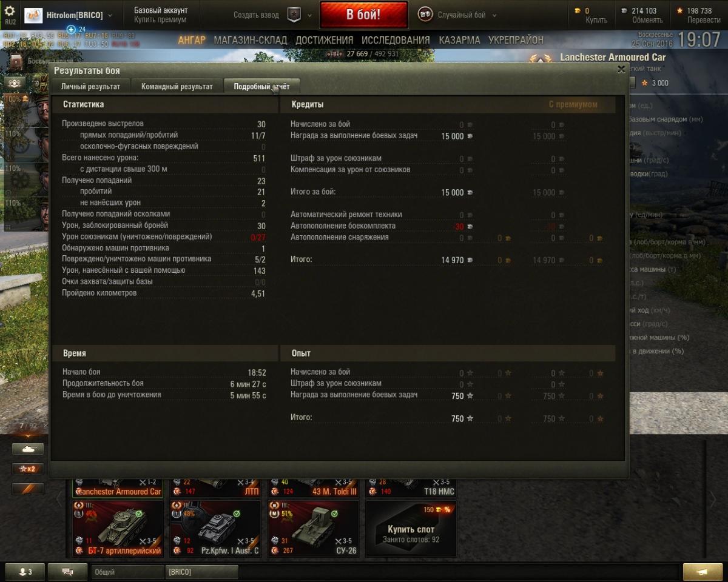Open УКРЕПРАЙОН tab
The width and height of the screenshot is (728, 582).
click(516, 40)
